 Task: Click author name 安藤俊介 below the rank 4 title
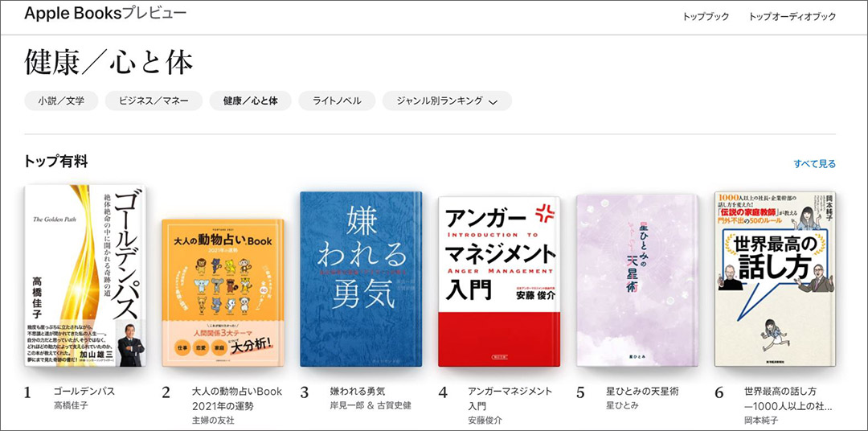485,420
